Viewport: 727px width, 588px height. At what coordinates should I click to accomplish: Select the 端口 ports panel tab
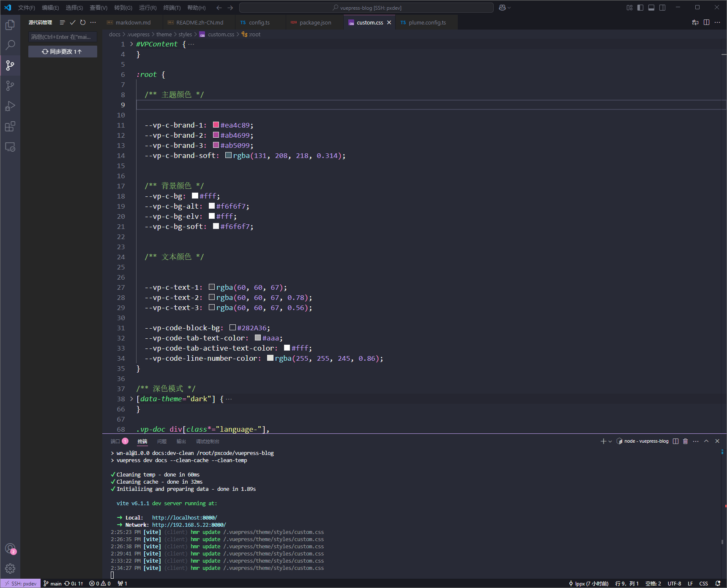coord(119,441)
